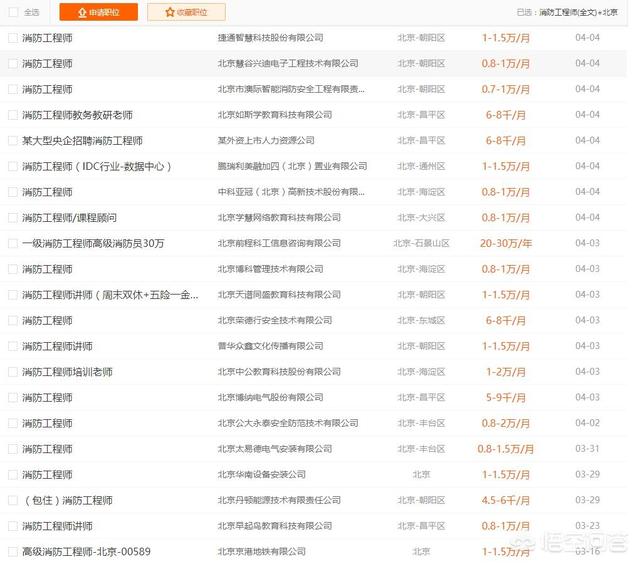View （包住）消防工程师 job posting

point(67,500)
